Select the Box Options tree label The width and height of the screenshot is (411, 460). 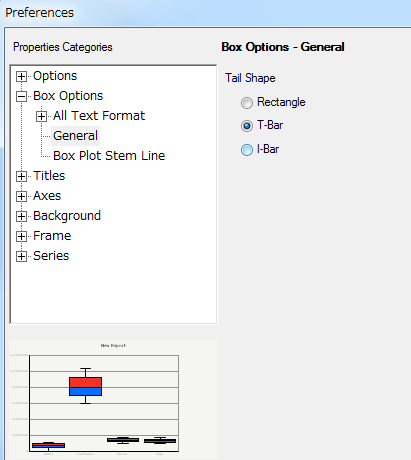pos(68,96)
